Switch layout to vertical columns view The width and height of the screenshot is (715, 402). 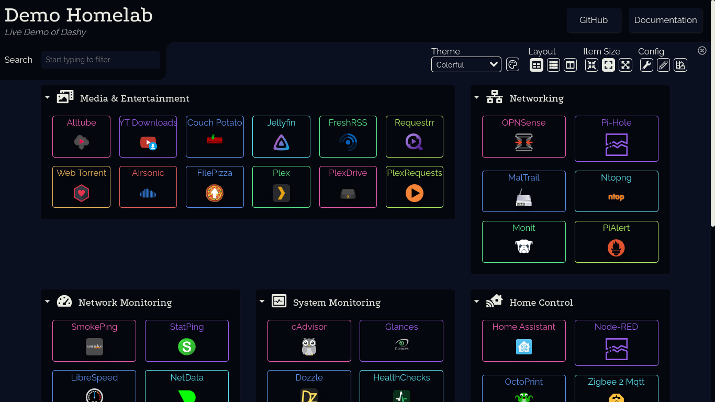(x=570, y=65)
